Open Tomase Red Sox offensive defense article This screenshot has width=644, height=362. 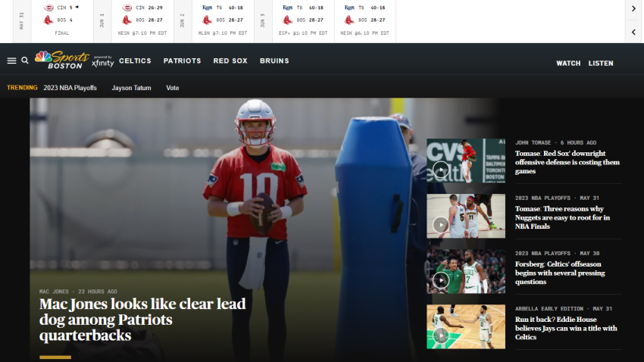[x=567, y=162]
